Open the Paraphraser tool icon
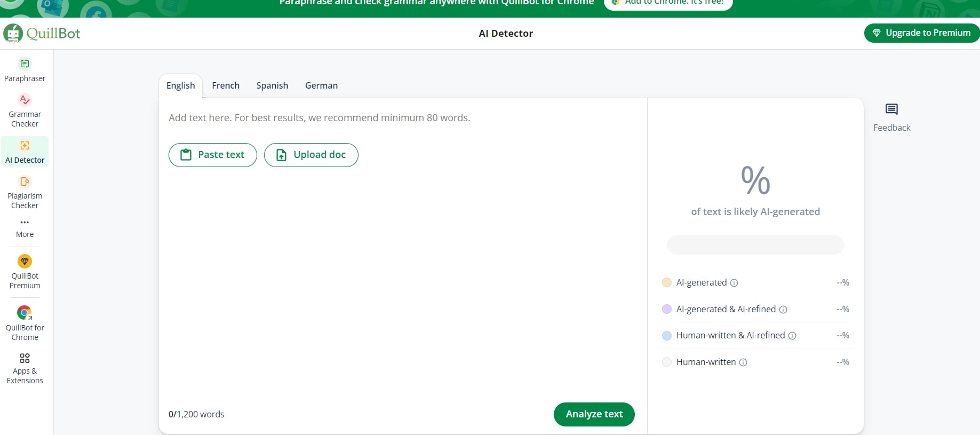 point(25,64)
